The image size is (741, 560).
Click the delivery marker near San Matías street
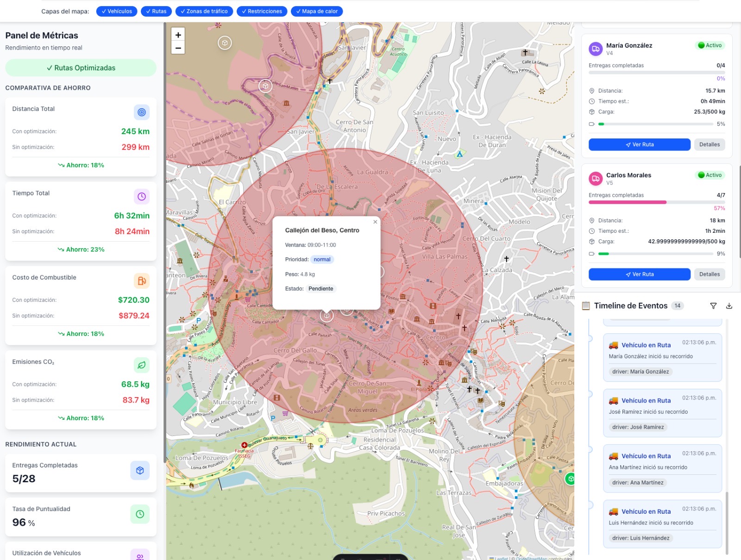(x=265, y=86)
